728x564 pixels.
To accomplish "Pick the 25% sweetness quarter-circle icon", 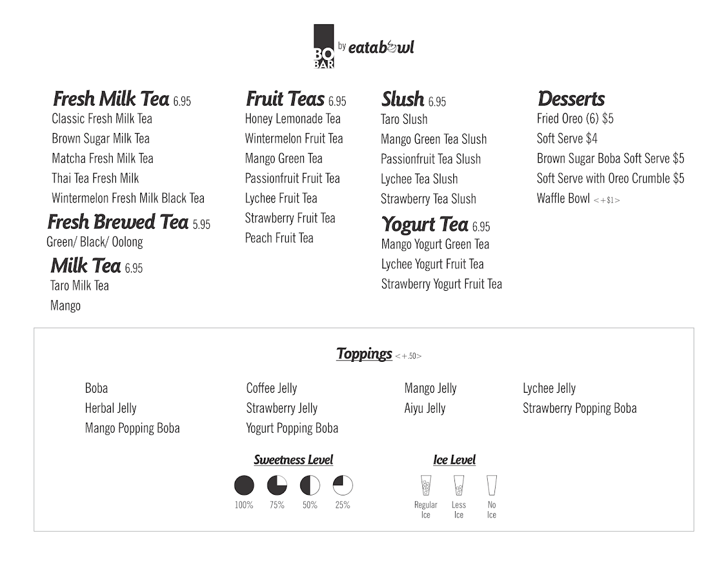I will coord(343,485).
